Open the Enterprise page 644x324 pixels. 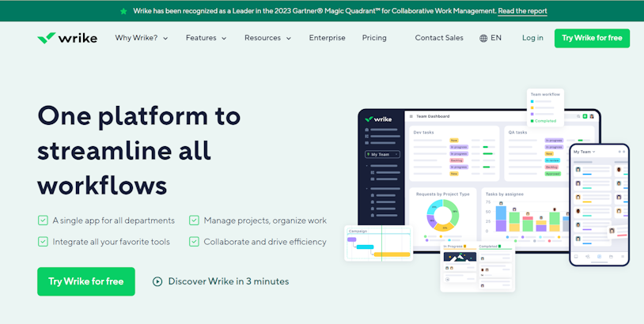328,38
